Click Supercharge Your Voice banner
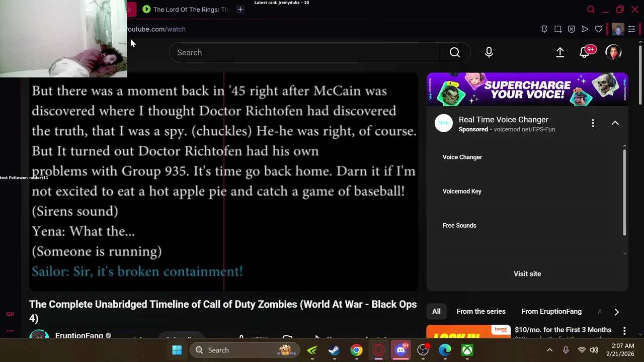Image resolution: width=644 pixels, height=362 pixels. (527, 89)
